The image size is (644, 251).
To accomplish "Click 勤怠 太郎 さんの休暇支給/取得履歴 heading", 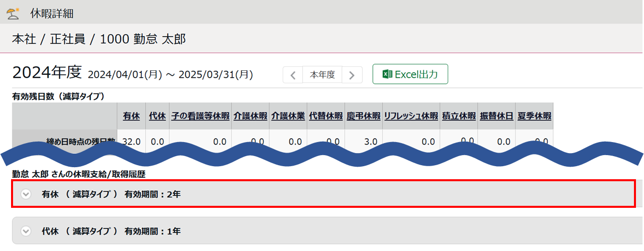I will click(x=79, y=174).
